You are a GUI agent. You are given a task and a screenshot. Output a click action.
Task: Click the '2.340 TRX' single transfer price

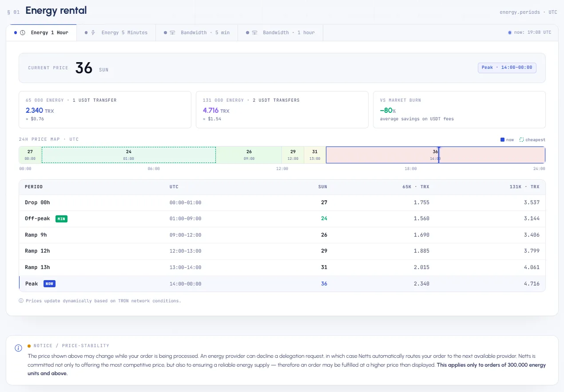click(x=40, y=110)
